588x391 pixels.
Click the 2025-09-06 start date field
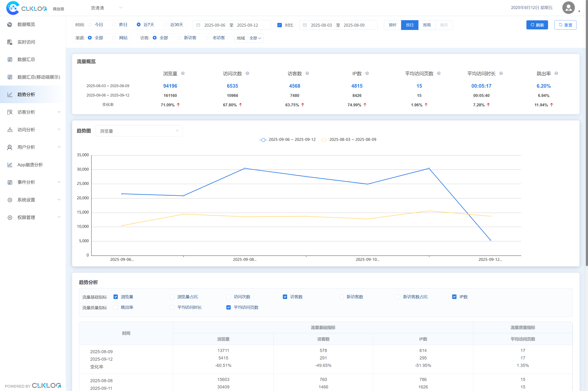click(215, 25)
